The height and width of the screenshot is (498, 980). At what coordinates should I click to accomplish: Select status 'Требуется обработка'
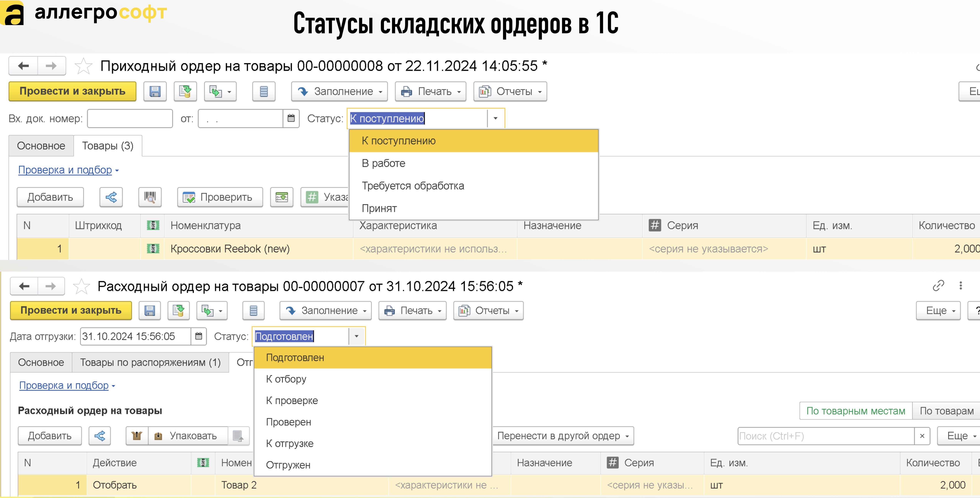pos(474,186)
